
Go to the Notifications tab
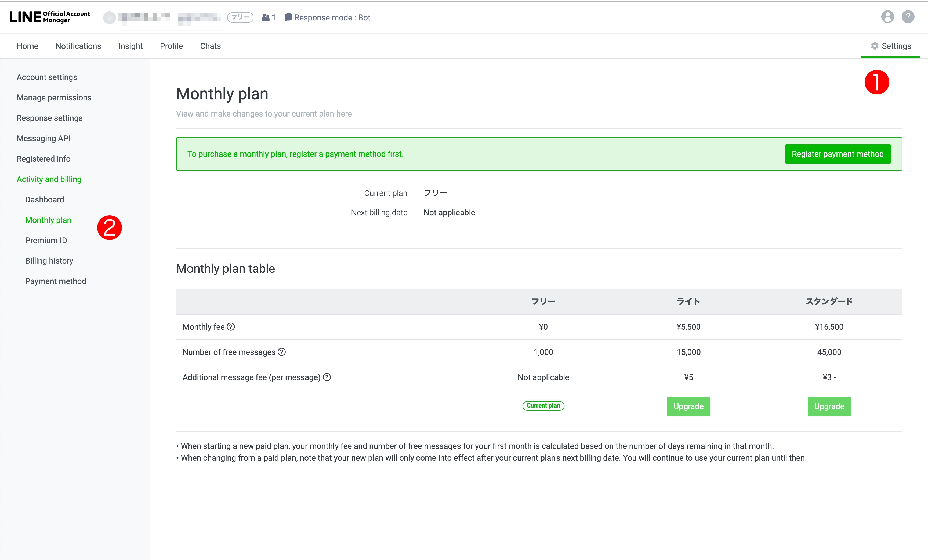pos(78,46)
